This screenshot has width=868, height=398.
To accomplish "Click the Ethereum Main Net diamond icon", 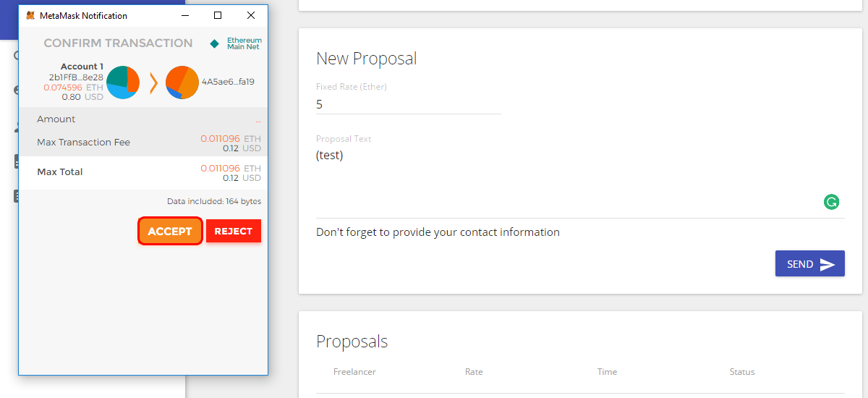I will [x=214, y=43].
